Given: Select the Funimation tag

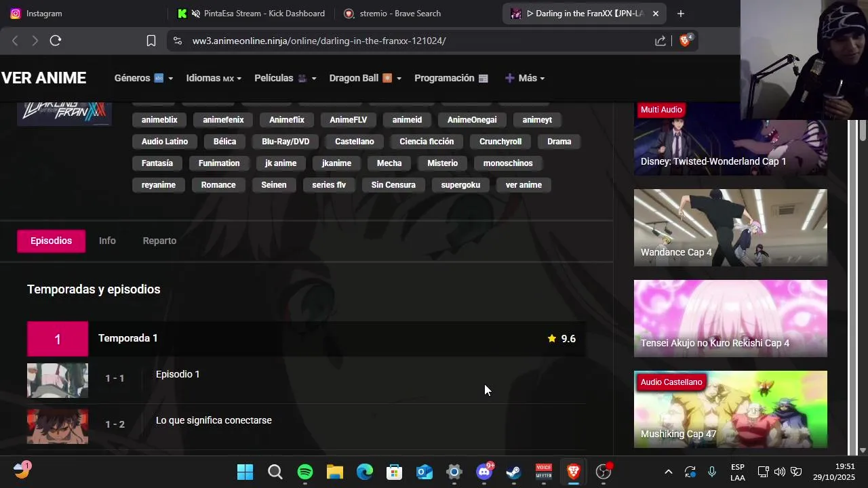Looking at the screenshot, I should (x=219, y=163).
